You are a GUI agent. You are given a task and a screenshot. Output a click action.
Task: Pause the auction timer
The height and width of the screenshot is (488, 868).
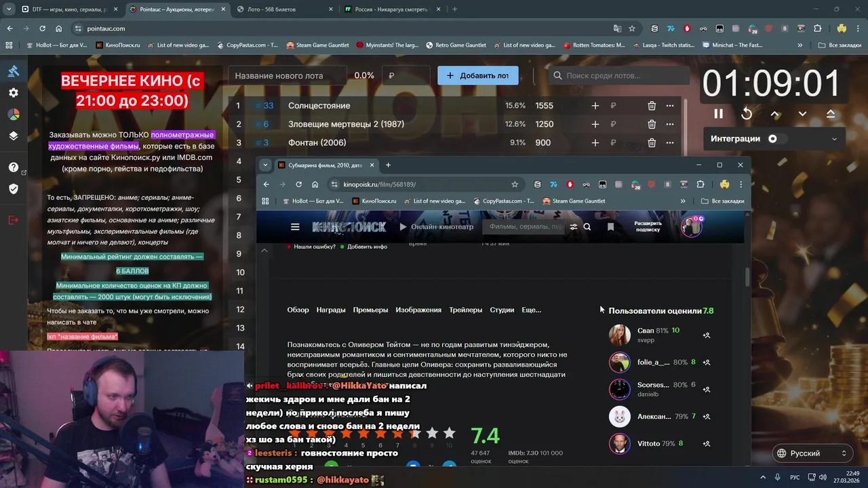[x=718, y=114]
